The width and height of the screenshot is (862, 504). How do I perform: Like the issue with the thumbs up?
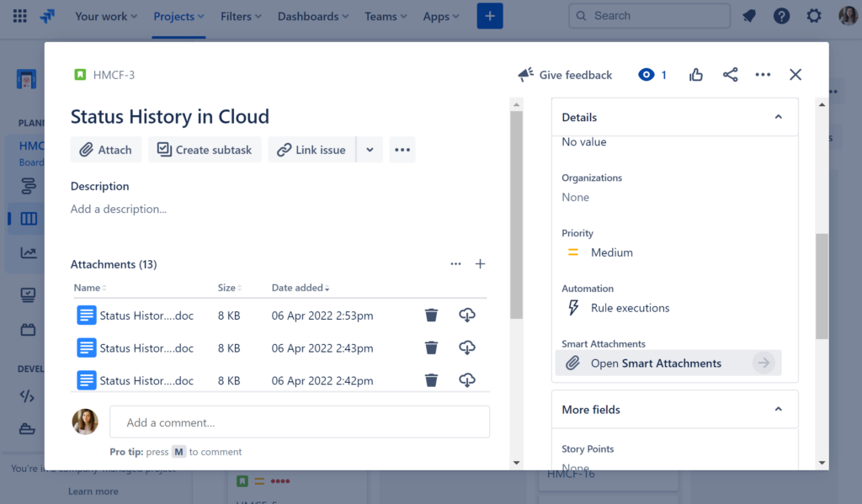695,74
